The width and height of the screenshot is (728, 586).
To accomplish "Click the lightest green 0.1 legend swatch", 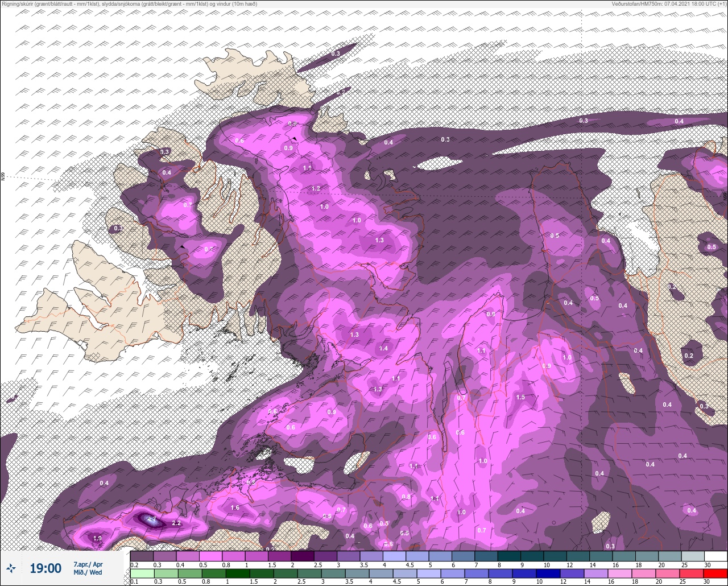I will (142, 573).
